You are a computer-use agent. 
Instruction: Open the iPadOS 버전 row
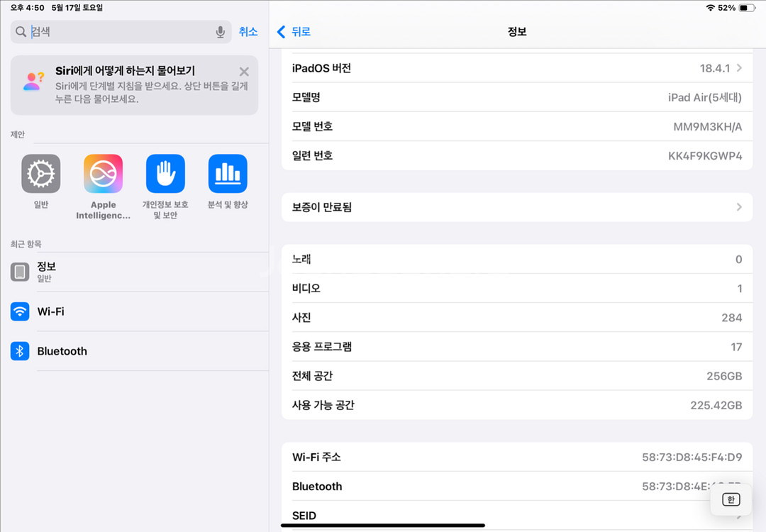coord(517,68)
